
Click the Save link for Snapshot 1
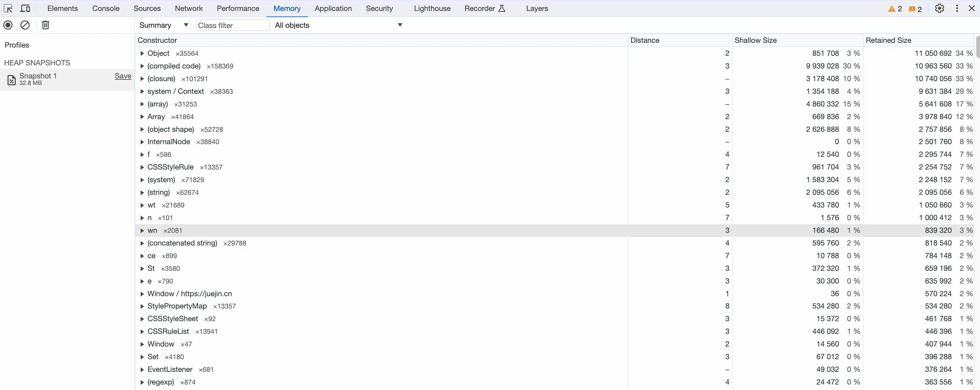123,76
